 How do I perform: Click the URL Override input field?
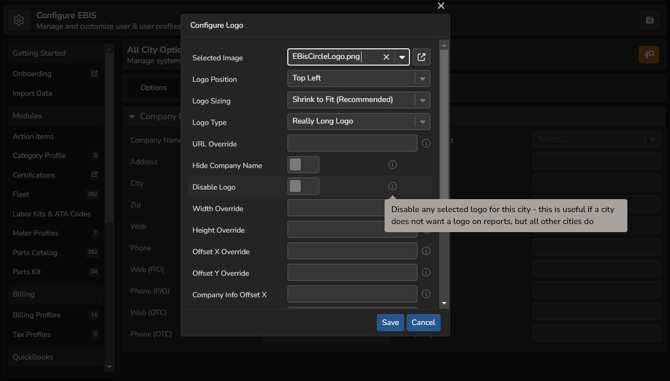(x=352, y=143)
